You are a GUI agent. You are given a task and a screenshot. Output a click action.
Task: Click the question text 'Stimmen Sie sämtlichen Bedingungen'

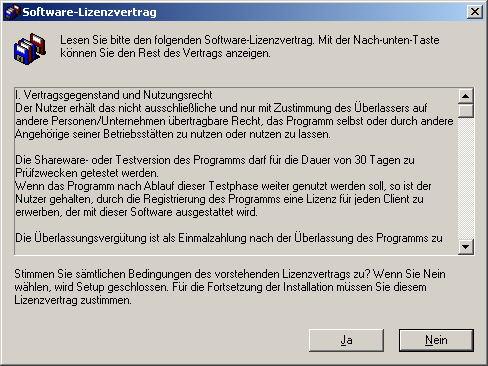(230, 287)
